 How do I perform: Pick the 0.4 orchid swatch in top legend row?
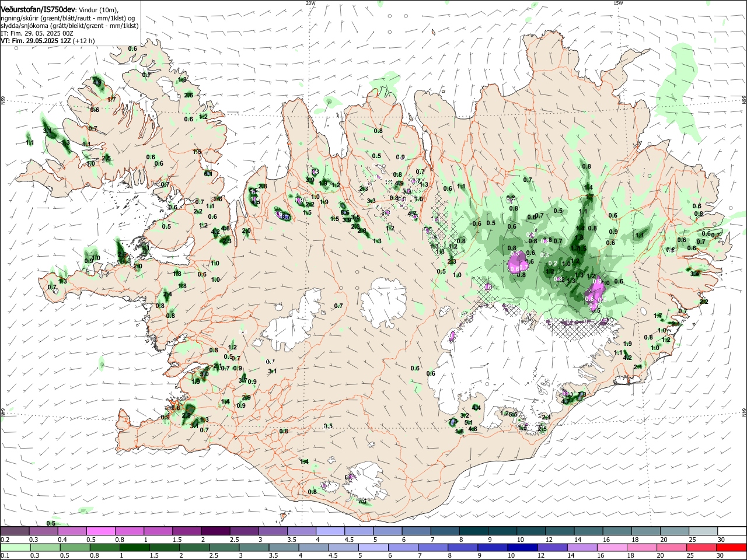[72, 531]
